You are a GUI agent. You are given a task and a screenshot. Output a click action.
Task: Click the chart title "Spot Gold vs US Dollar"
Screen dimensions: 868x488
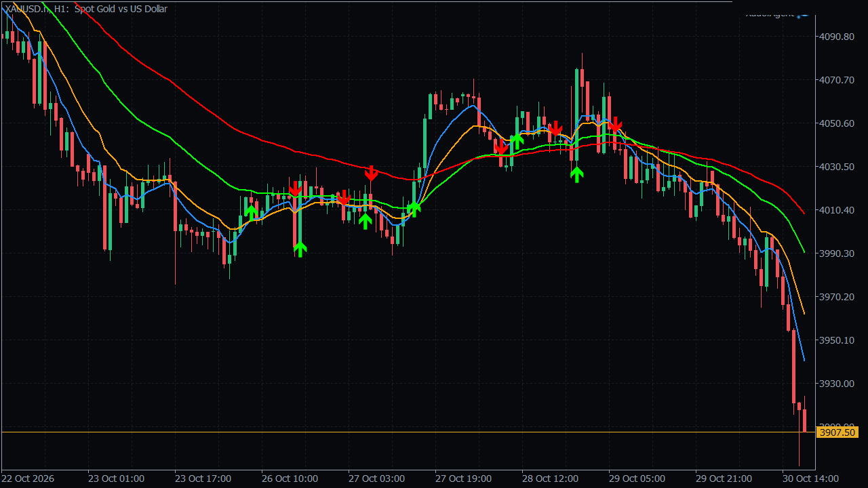tap(121, 9)
